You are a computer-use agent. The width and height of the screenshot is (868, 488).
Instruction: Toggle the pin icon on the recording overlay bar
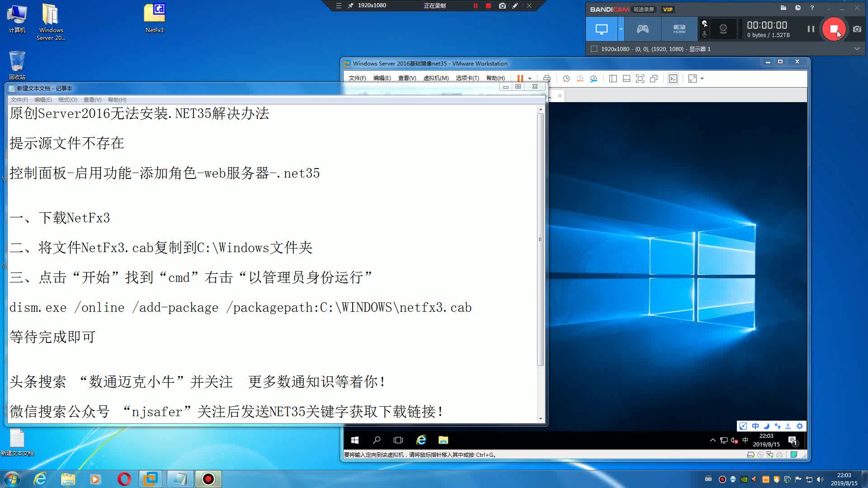[350, 6]
